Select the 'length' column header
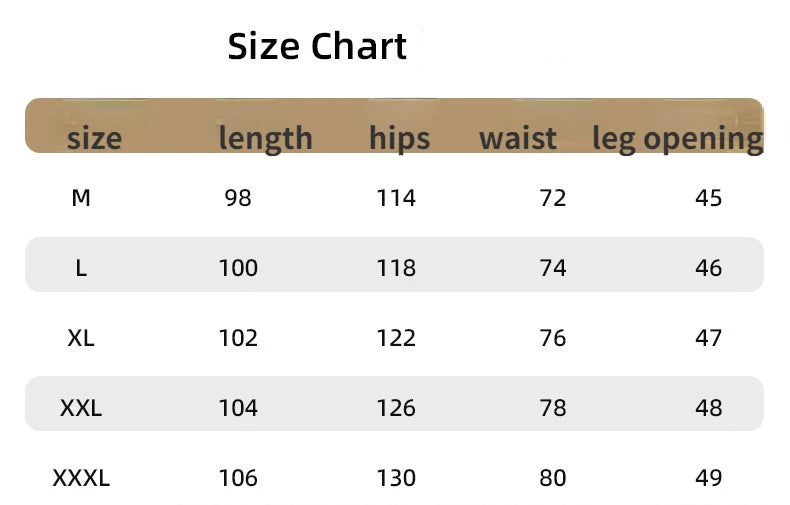 [266, 140]
